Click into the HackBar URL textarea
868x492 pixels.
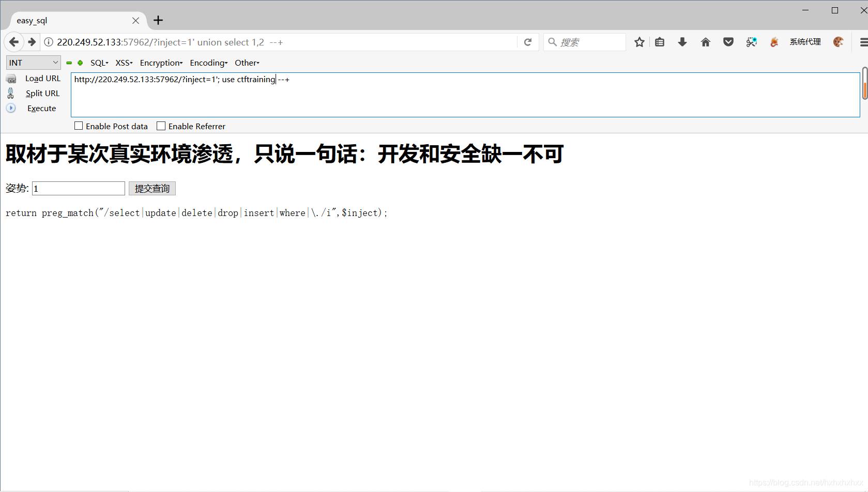[x=465, y=95]
